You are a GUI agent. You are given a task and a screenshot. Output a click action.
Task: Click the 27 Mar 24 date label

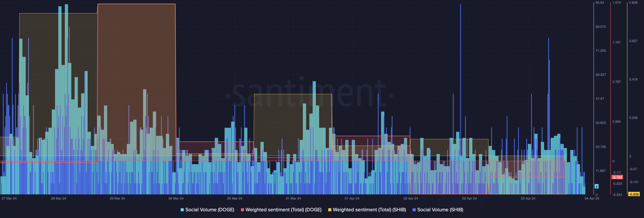point(9,198)
